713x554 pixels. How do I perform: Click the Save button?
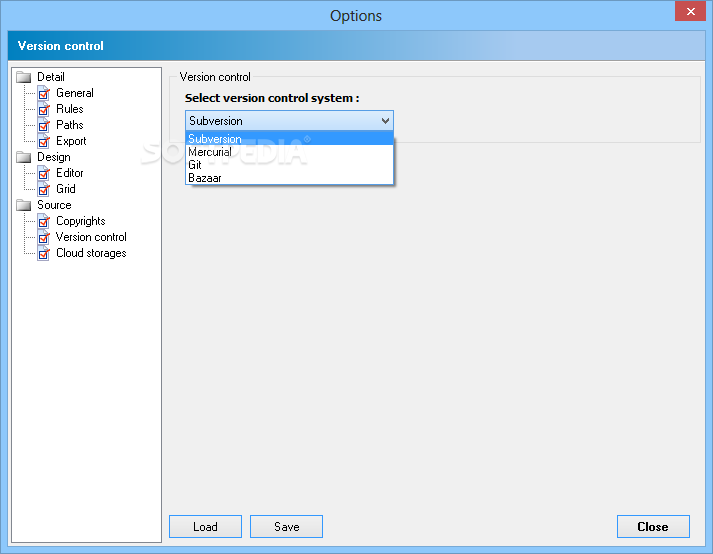pyautogui.click(x=286, y=527)
